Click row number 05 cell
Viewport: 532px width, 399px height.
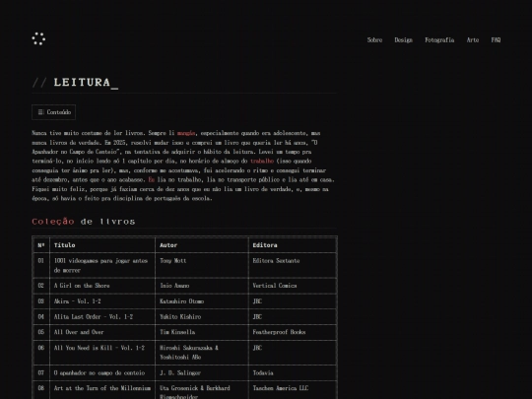(x=41, y=332)
